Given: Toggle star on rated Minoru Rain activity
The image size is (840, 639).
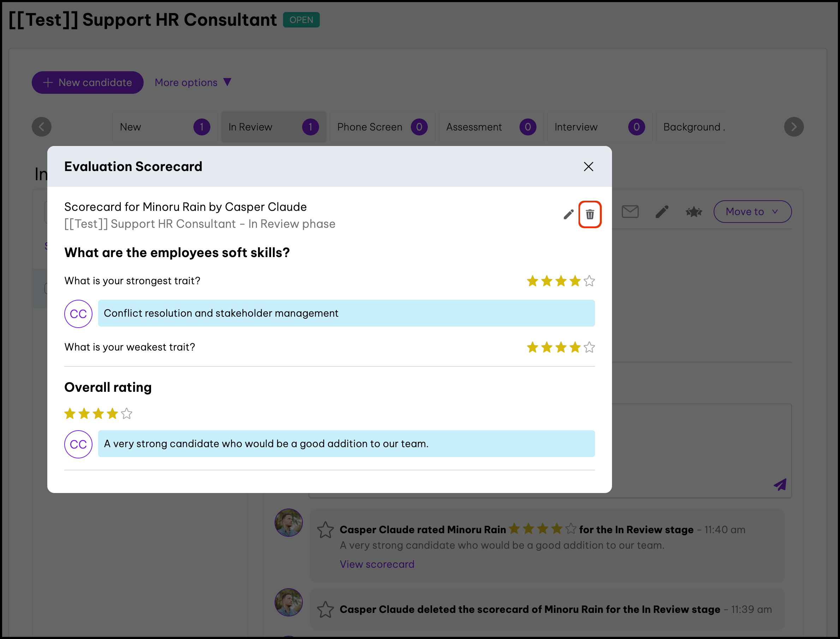Looking at the screenshot, I should pos(325,530).
